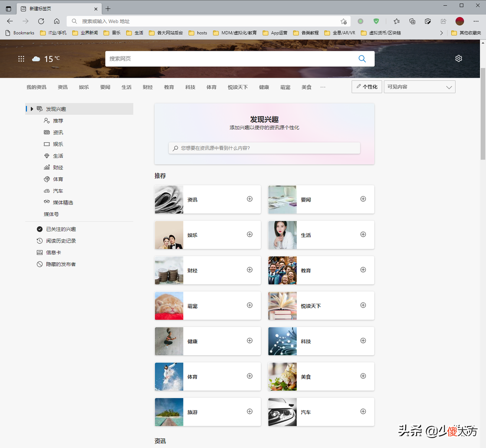
Task: Refresh the page with reload icon
Action: click(x=41, y=21)
